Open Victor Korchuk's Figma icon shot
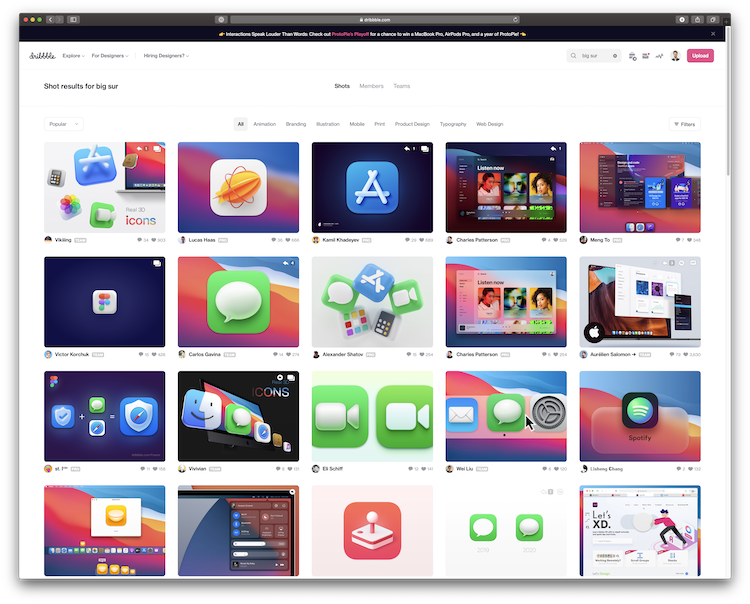Viewport: 750px width, 604px height. tap(104, 302)
